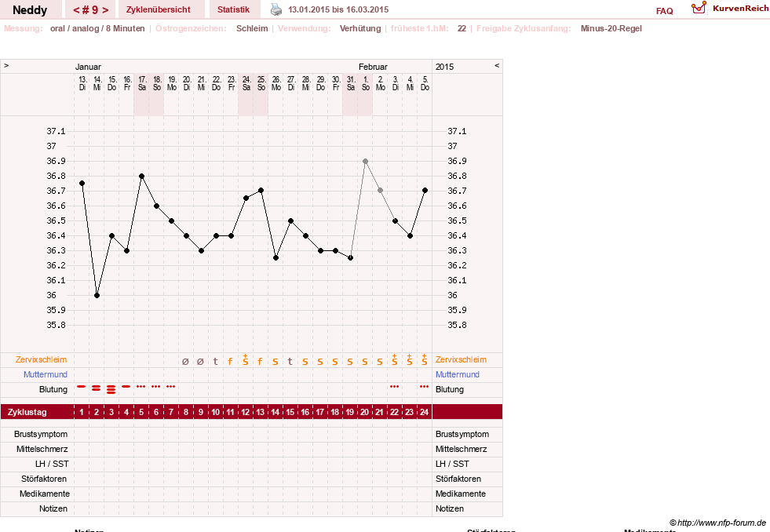Click the bleeding symbol on day 1
770x532 pixels.
(x=82, y=387)
